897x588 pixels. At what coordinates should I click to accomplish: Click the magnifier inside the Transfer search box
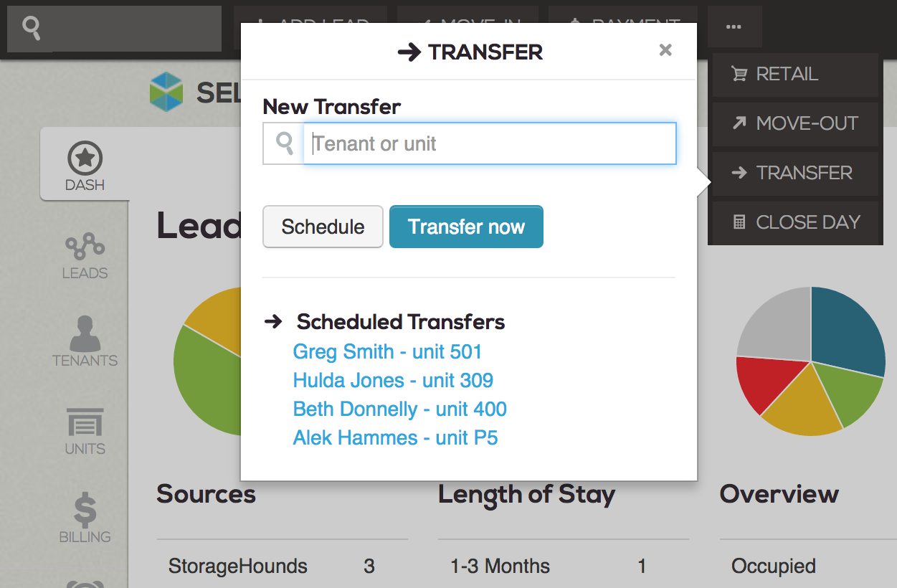coord(283,143)
